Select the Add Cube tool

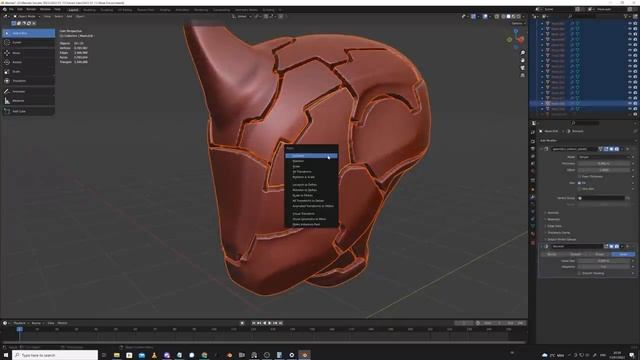point(29,111)
